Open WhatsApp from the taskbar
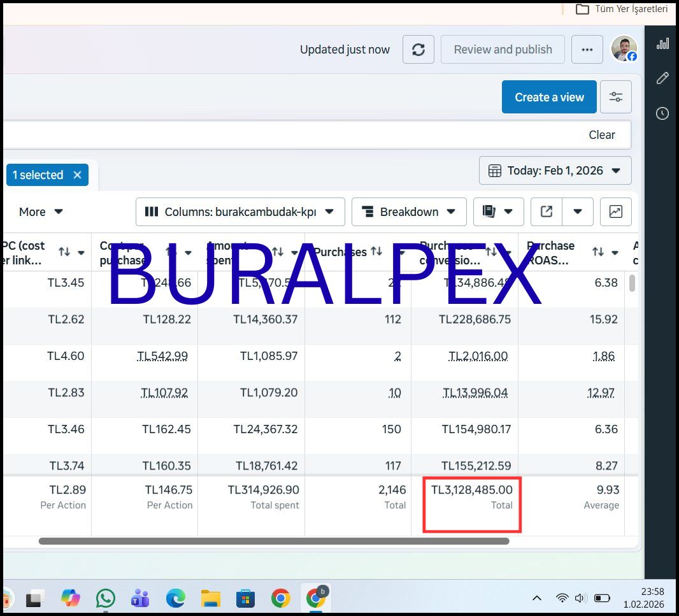Image resolution: width=679 pixels, height=616 pixels. pyautogui.click(x=106, y=598)
